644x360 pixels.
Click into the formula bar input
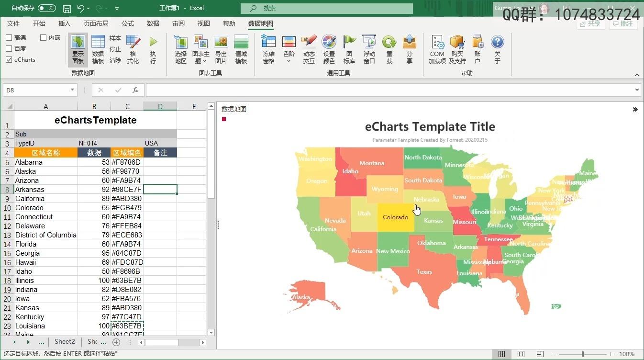389,90
